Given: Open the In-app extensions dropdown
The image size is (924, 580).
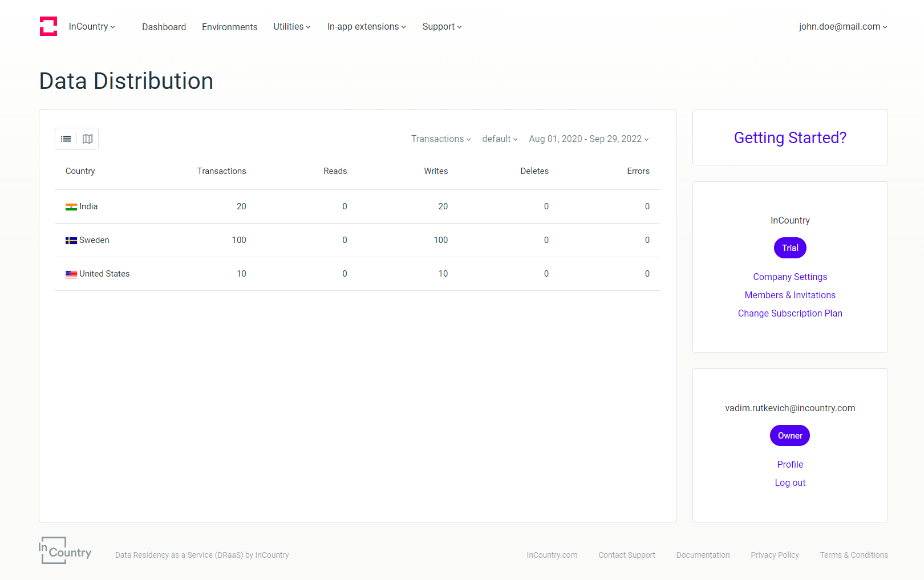Looking at the screenshot, I should pos(366,27).
